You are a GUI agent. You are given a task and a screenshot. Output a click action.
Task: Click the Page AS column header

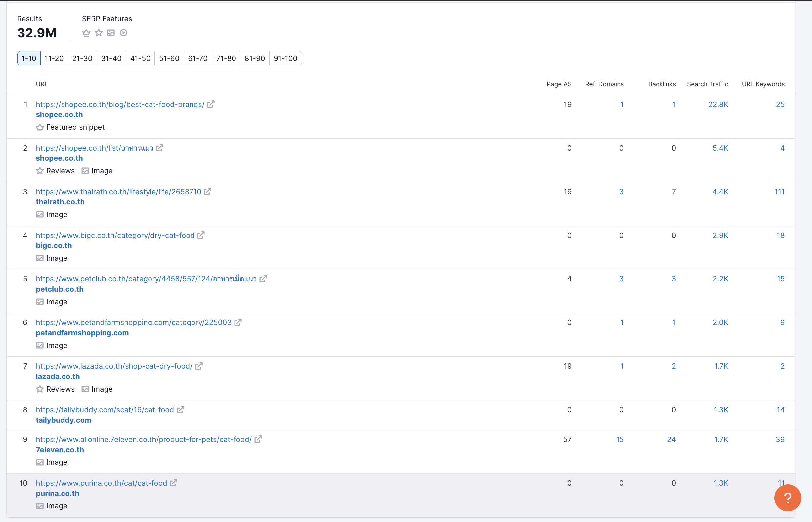click(559, 84)
